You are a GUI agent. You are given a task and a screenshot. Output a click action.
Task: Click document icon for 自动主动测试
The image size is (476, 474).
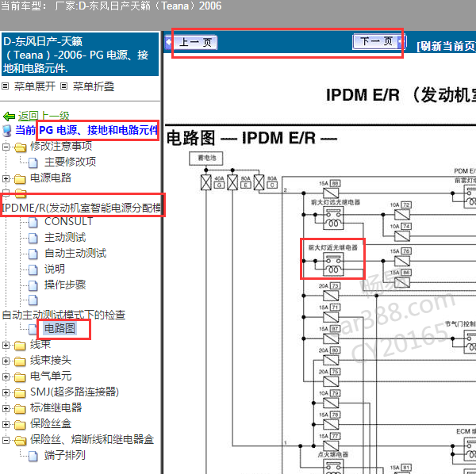point(33,254)
